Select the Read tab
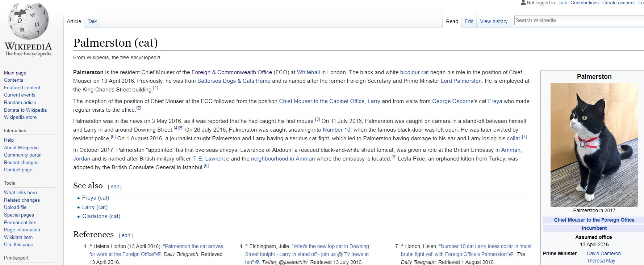The image size is (644, 265). [x=452, y=21]
